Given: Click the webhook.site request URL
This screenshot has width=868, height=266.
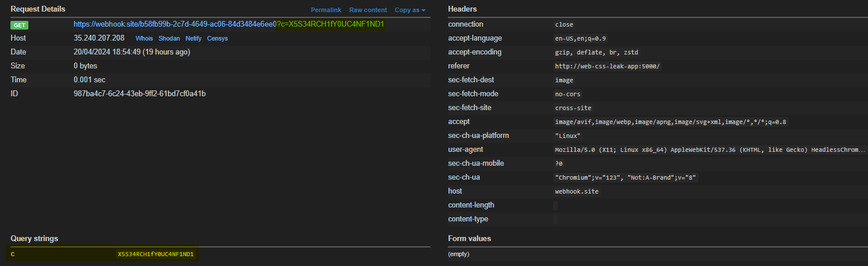Looking at the screenshot, I should click(x=229, y=24).
